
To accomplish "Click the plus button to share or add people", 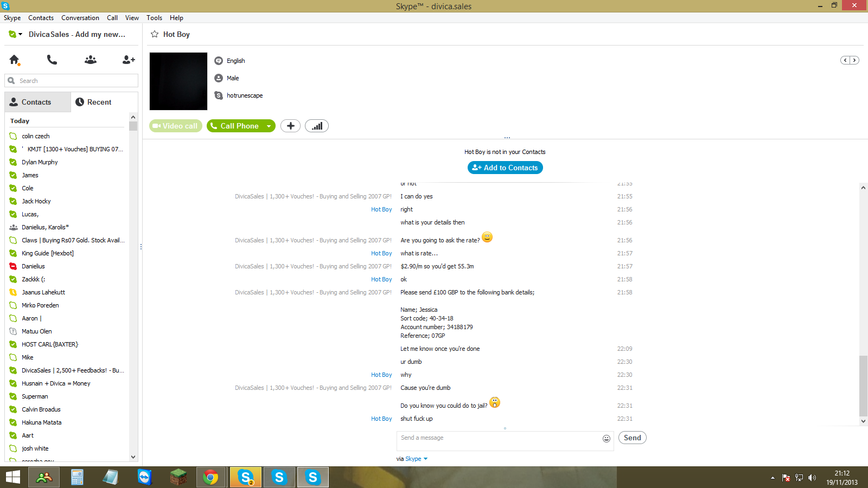I will [291, 126].
